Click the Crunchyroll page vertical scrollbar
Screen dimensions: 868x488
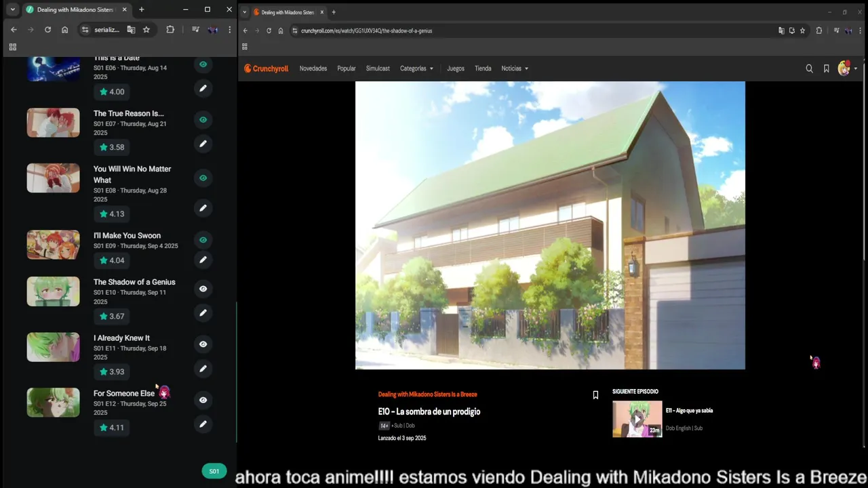(x=863, y=163)
